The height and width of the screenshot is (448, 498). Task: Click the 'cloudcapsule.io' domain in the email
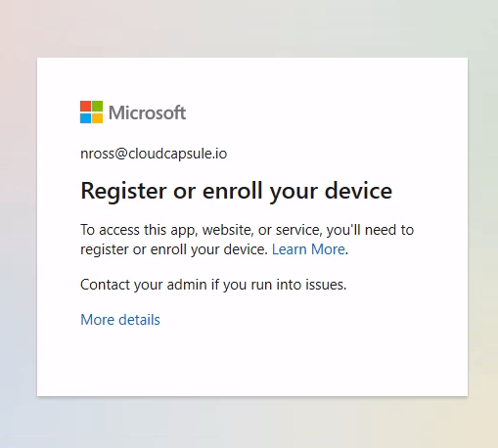177,154
